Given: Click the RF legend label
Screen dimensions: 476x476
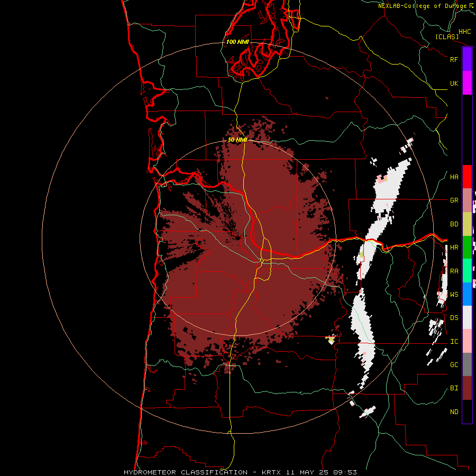Looking at the screenshot, I should [x=454, y=59].
